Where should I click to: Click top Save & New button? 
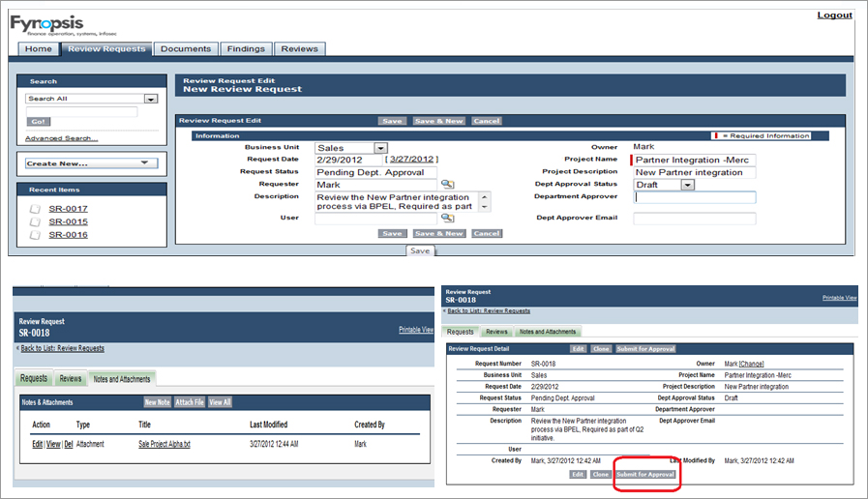439,121
